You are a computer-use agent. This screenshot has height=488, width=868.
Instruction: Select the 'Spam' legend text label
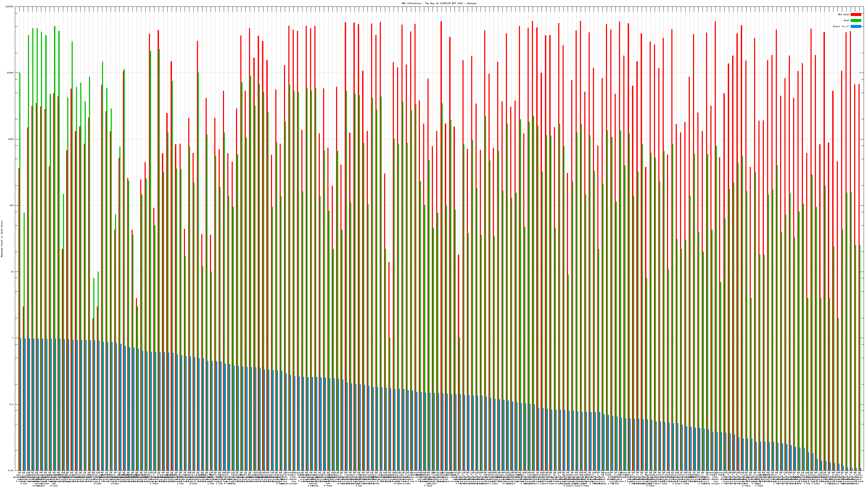click(x=846, y=21)
